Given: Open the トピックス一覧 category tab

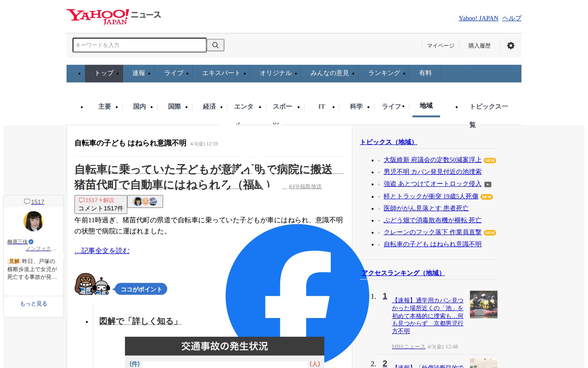Looking at the screenshot, I should (488, 107).
